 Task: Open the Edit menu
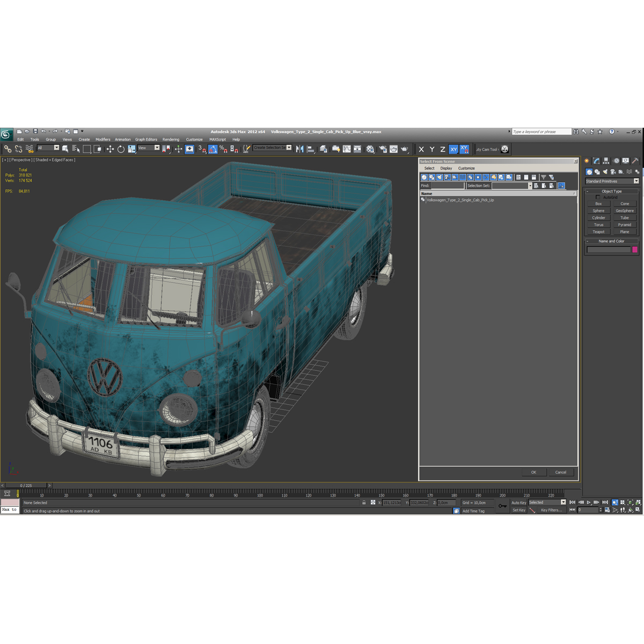coord(20,140)
